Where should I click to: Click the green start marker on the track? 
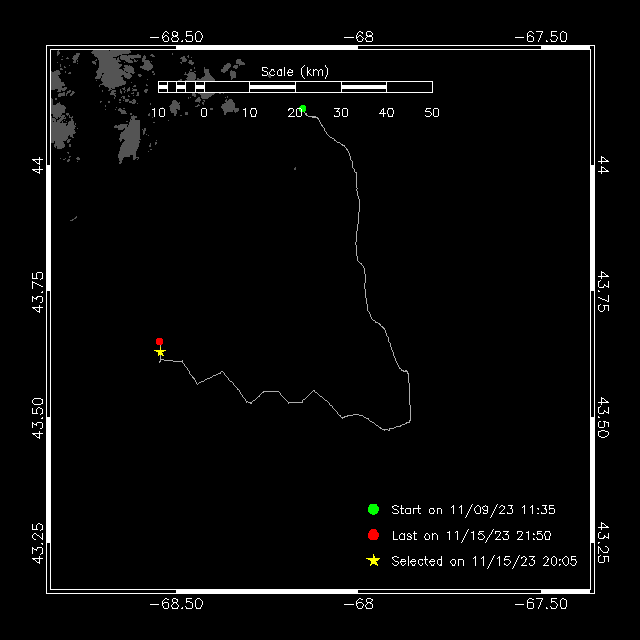coord(302,109)
